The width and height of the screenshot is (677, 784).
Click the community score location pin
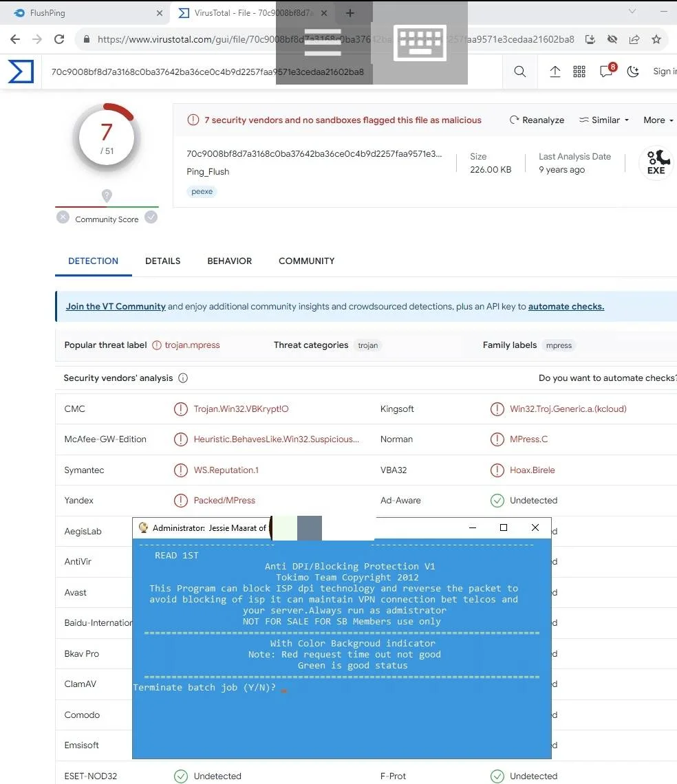click(x=107, y=195)
